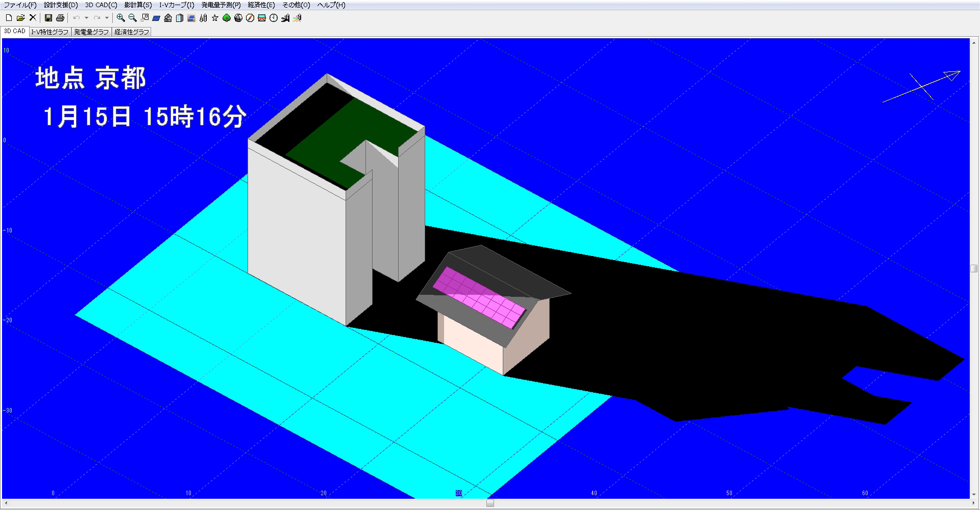The height and width of the screenshot is (510, 980).
Task: Open the 経済性(E) menu
Action: pyautogui.click(x=261, y=5)
